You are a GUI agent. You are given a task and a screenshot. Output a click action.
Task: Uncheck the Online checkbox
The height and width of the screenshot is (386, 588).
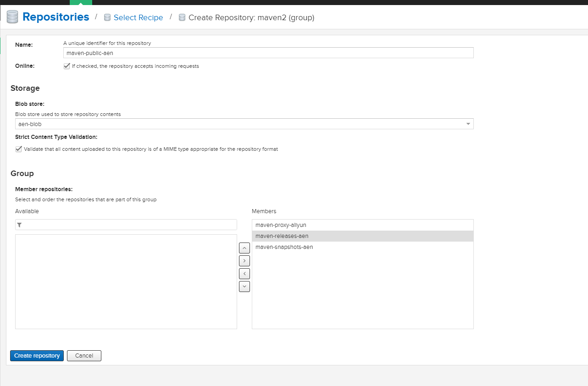(67, 66)
